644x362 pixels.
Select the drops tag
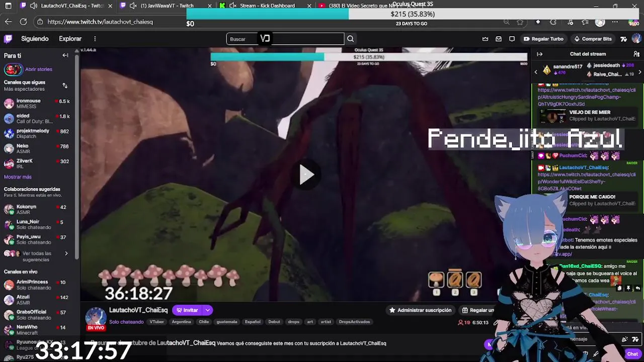pyautogui.click(x=293, y=322)
